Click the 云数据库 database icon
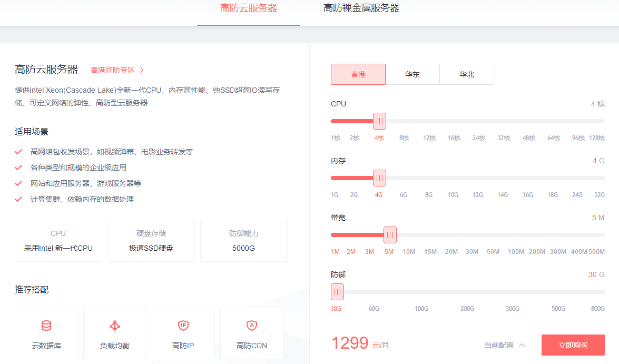This screenshot has width=619, height=364. [x=46, y=326]
